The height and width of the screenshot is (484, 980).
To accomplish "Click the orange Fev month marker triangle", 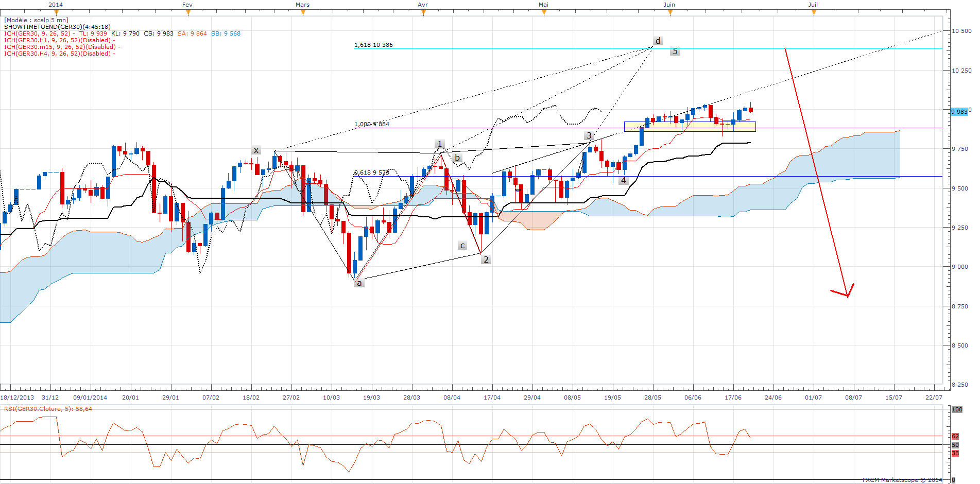I will click(x=187, y=13).
